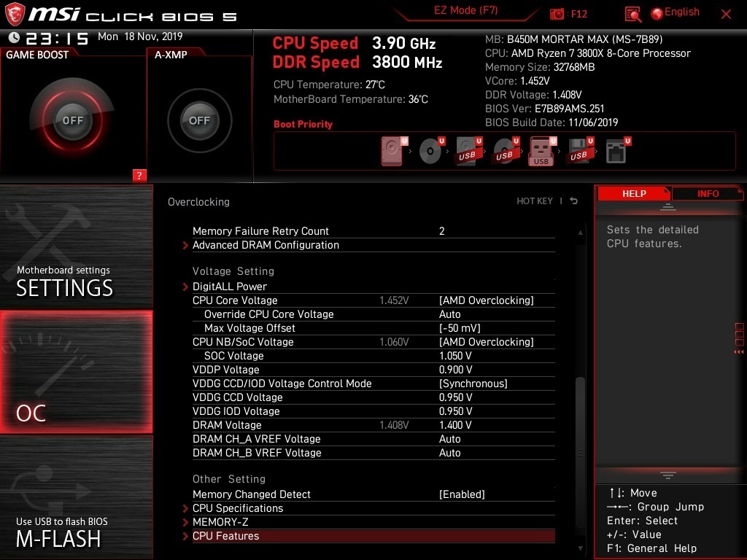The width and height of the screenshot is (747, 560).
Task: Select the USB key boot device
Action: point(543,151)
